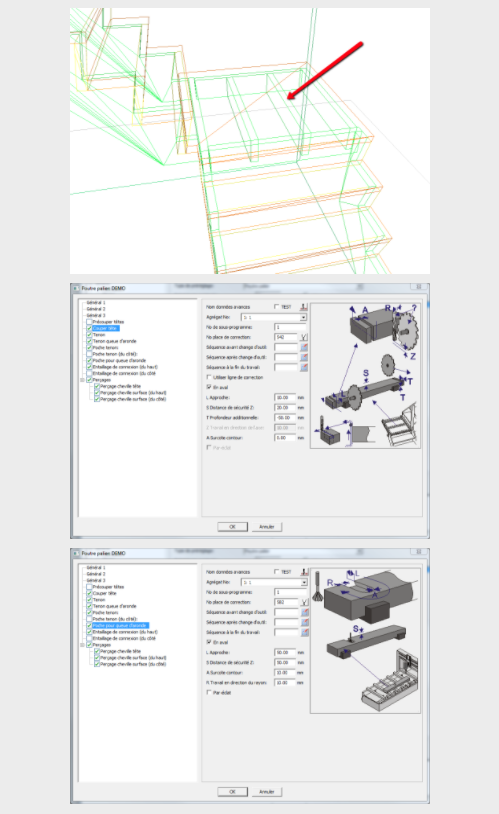Click tool icon beside TEST in pocket-milling dialog
The height and width of the screenshot is (814, 499).
click(304, 572)
